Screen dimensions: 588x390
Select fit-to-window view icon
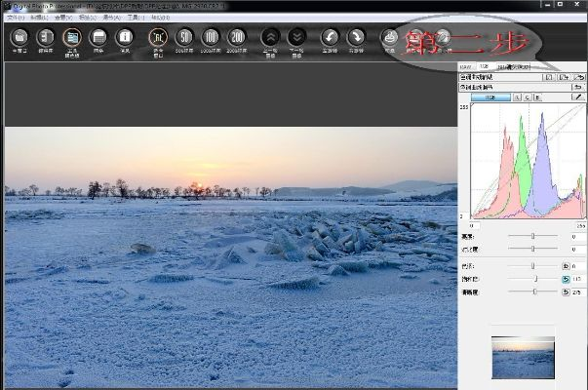click(x=158, y=38)
